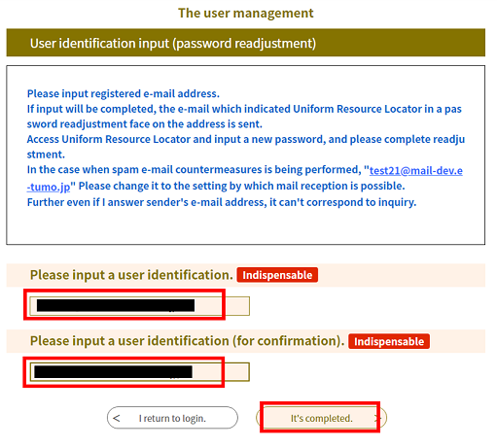This screenshot has width=497, height=448.
Task: Click "The user management" page title
Action: [246, 14]
